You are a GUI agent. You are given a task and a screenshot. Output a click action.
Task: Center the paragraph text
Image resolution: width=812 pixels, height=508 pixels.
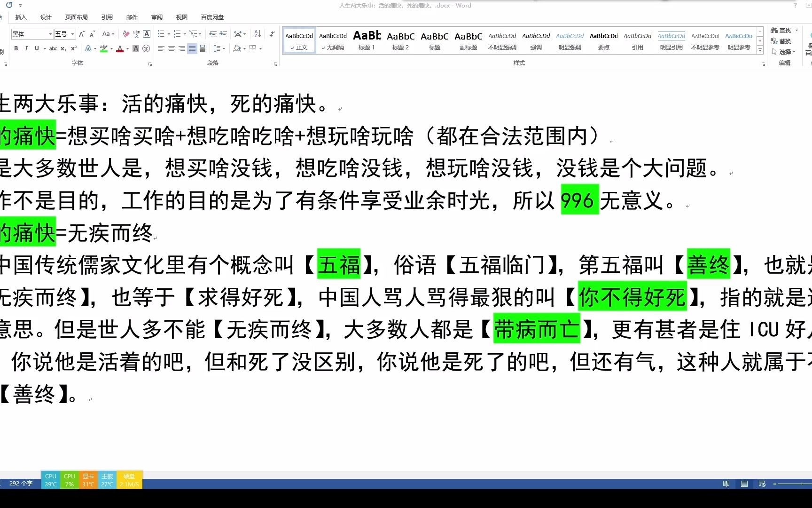click(172, 48)
